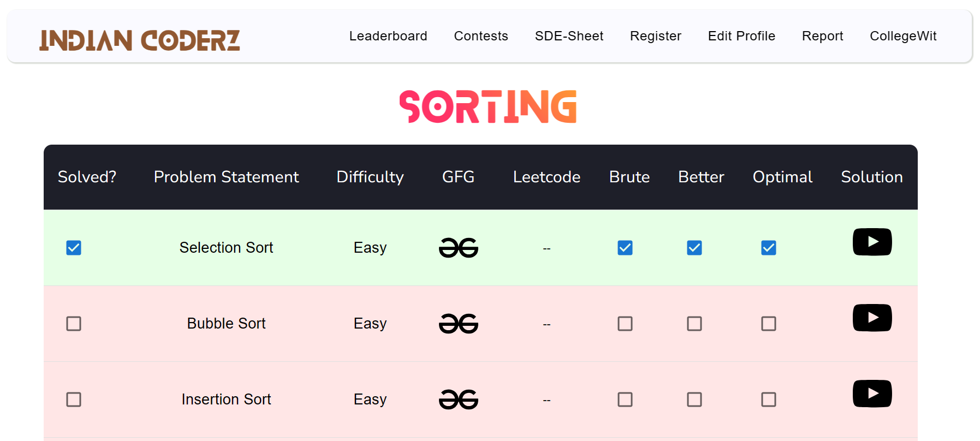
Task: Uncheck Better box for Selection Sort
Action: pyautogui.click(x=694, y=248)
